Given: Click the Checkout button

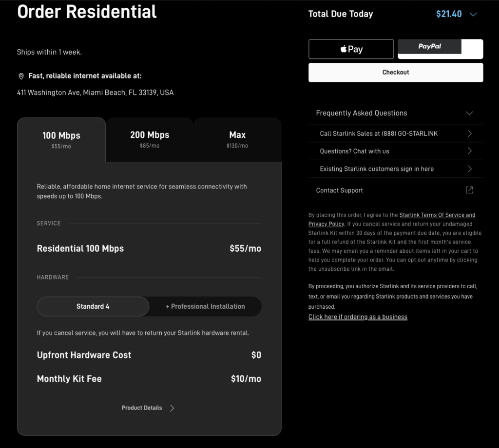Looking at the screenshot, I should [396, 72].
